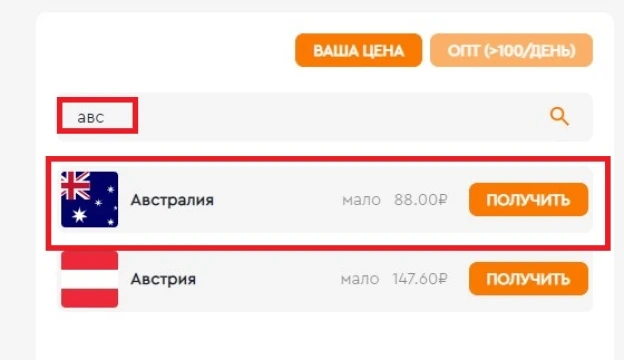The height and width of the screenshot is (360, 624).
Task: Click the Australian flag icon
Action: (90, 199)
